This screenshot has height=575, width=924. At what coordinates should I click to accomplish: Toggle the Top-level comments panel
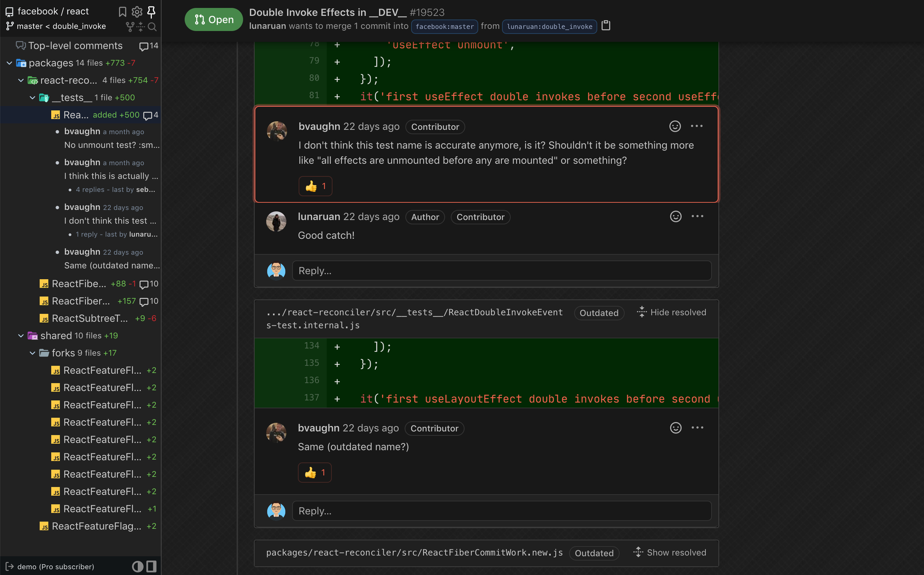coord(75,45)
